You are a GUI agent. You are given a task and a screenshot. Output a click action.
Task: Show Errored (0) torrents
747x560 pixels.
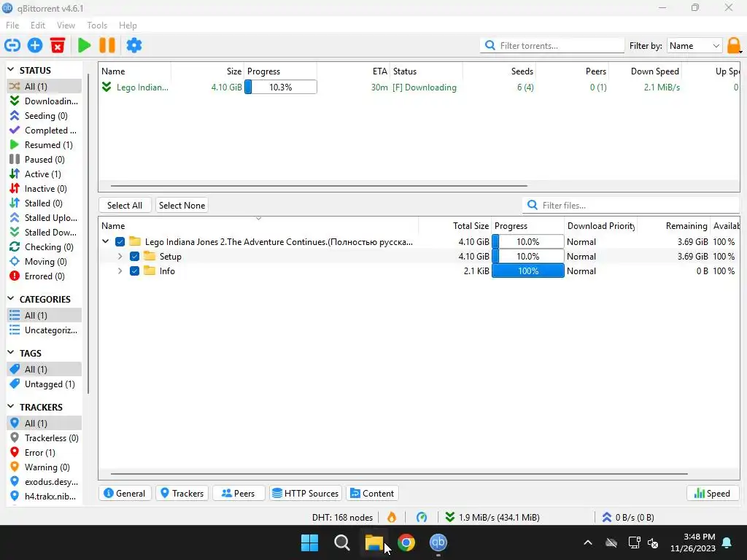pos(44,276)
